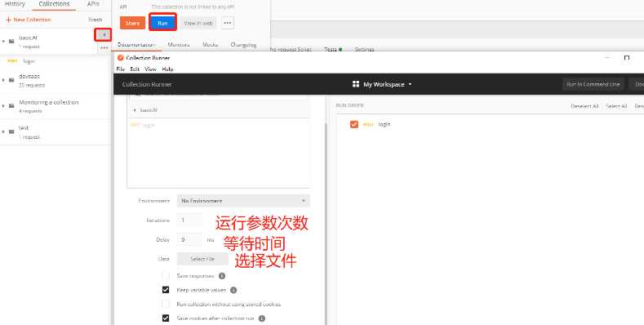Switch to the Changelog tab
The image size is (644, 325).
(243, 44)
